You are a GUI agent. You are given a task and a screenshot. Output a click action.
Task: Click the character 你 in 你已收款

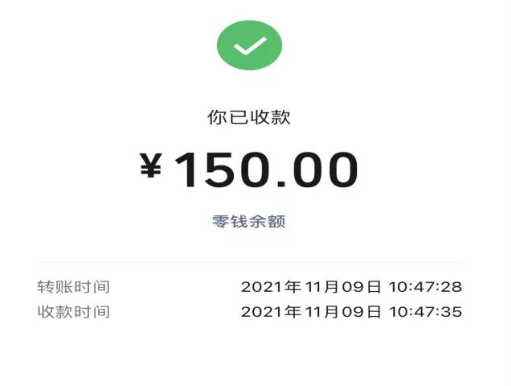217,117
